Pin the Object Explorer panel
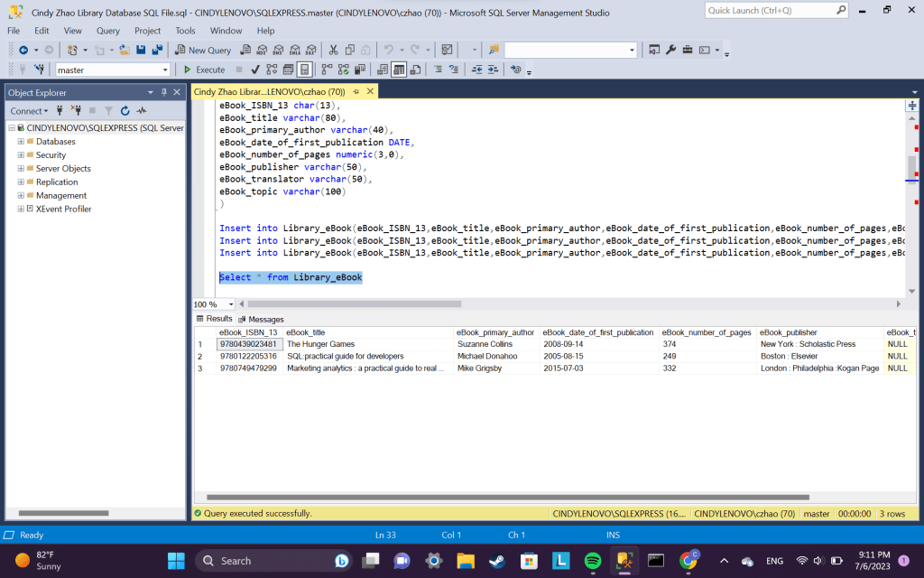The height and width of the screenshot is (578, 924). tap(163, 92)
